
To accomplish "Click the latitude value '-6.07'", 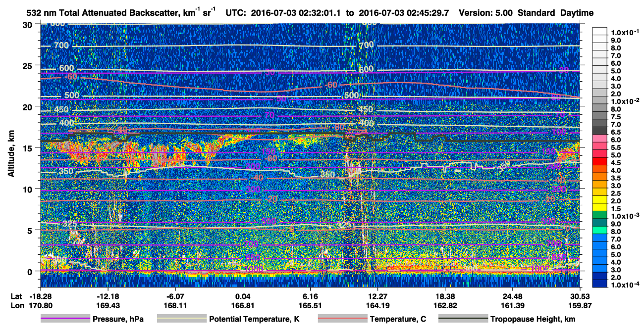I will 176,296.
